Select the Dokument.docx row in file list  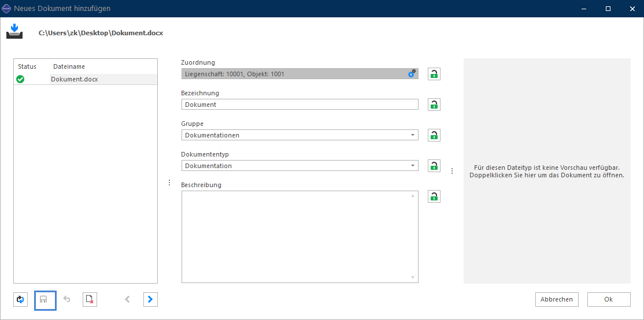click(x=86, y=79)
